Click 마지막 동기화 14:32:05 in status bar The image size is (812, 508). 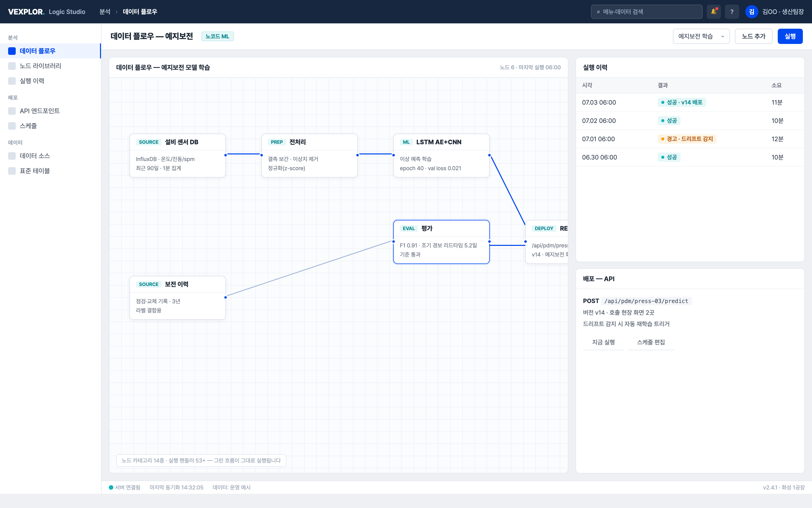point(177,487)
